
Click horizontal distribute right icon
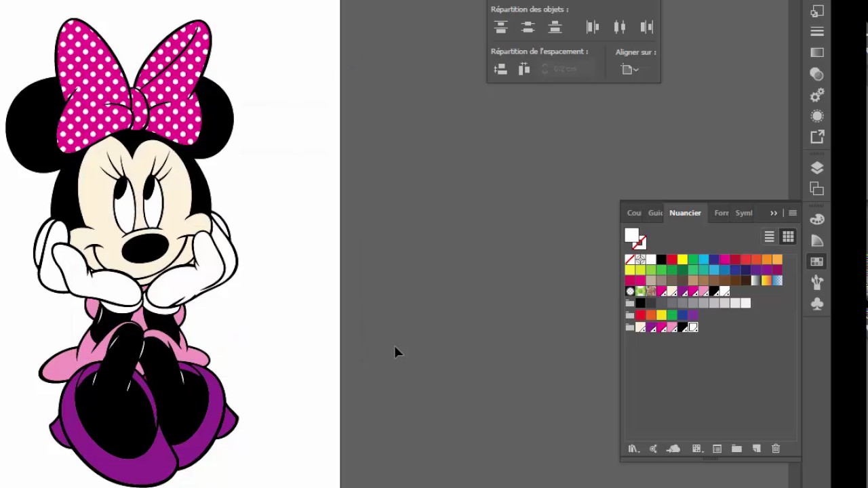646,27
